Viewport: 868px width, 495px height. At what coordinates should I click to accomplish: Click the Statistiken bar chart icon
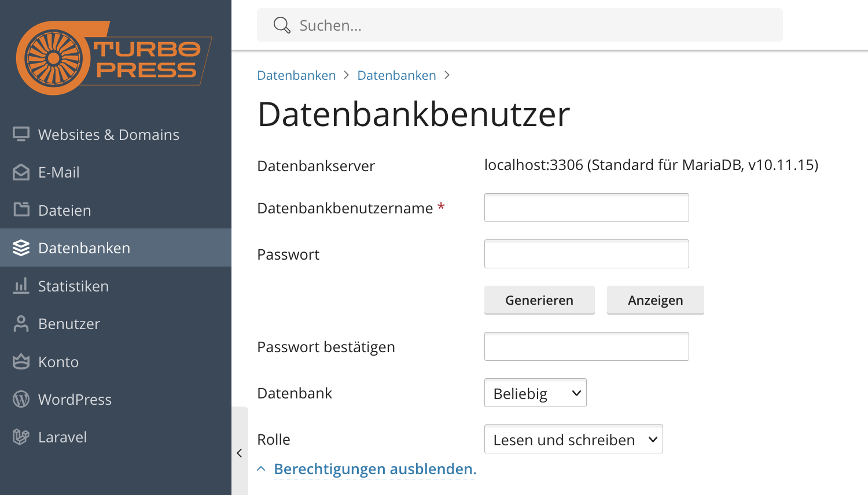coord(21,286)
